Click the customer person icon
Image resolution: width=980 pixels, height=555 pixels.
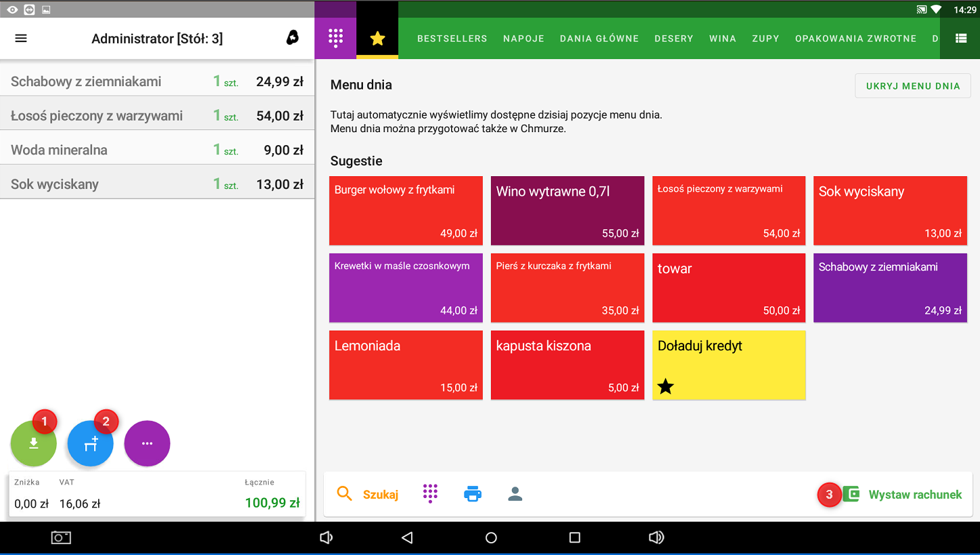(515, 494)
